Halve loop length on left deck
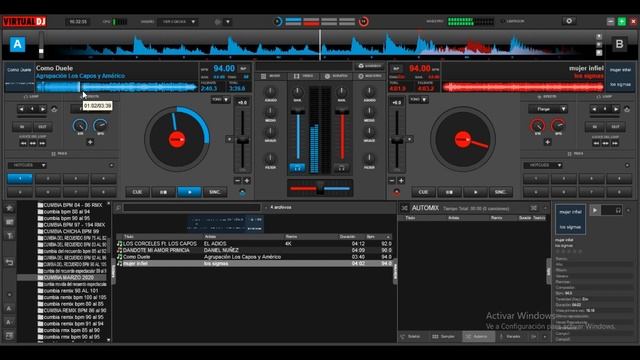 (22, 109)
